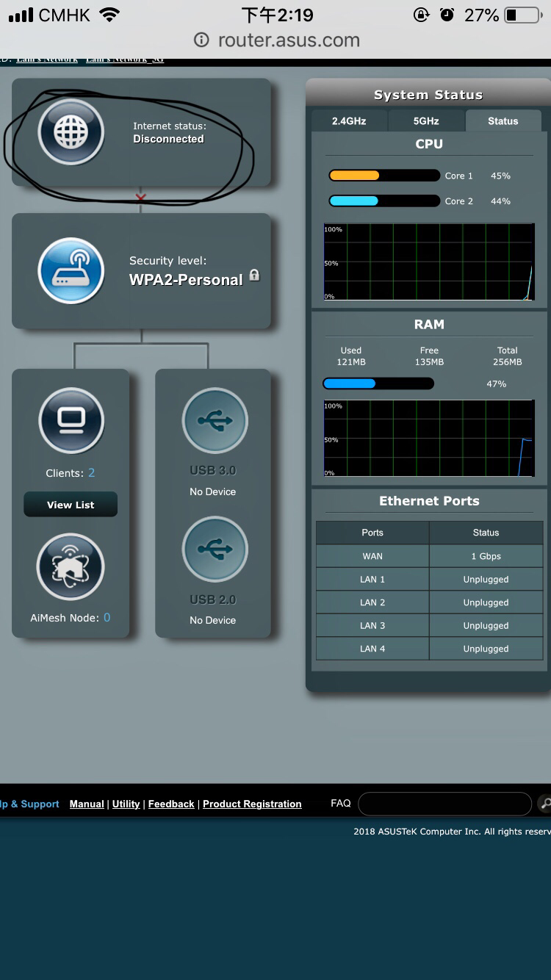Tap the rotation lock status icon
This screenshot has width=551, height=980.
(x=422, y=15)
